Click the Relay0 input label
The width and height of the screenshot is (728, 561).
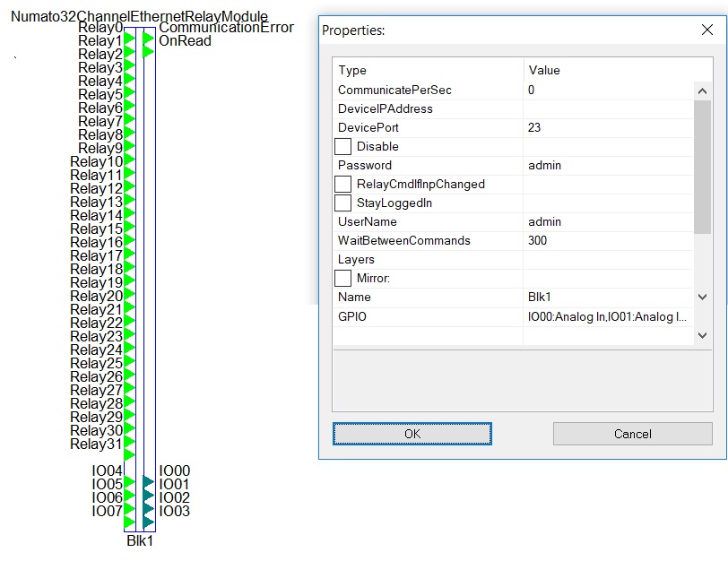pos(100,28)
